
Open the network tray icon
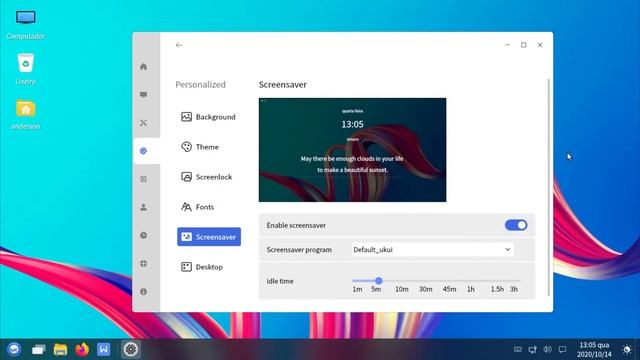[x=533, y=349]
